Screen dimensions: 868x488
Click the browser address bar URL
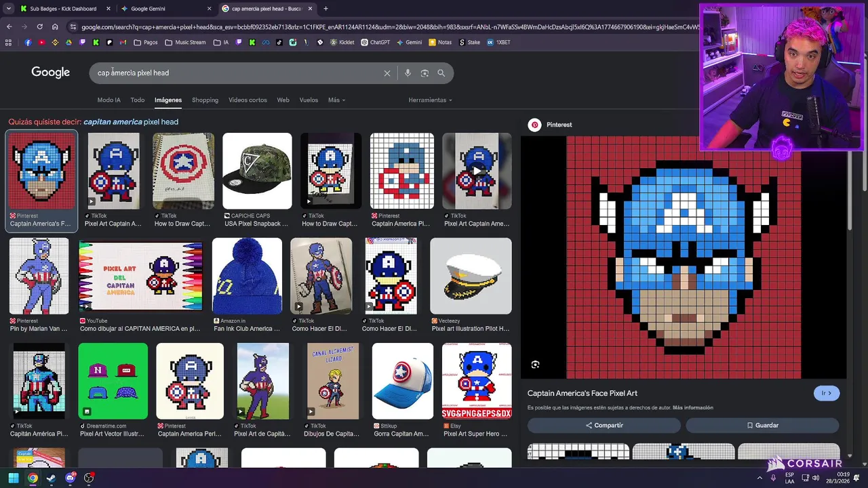(390, 27)
